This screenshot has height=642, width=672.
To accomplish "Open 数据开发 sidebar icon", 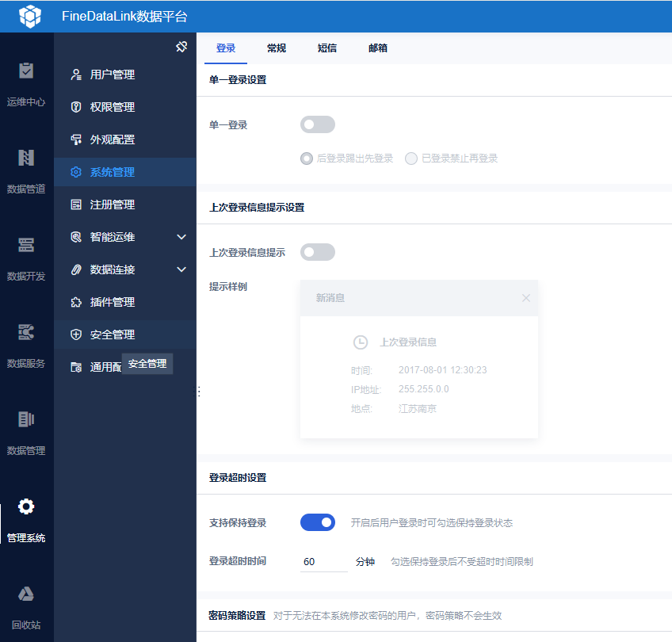I will (26, 245).
